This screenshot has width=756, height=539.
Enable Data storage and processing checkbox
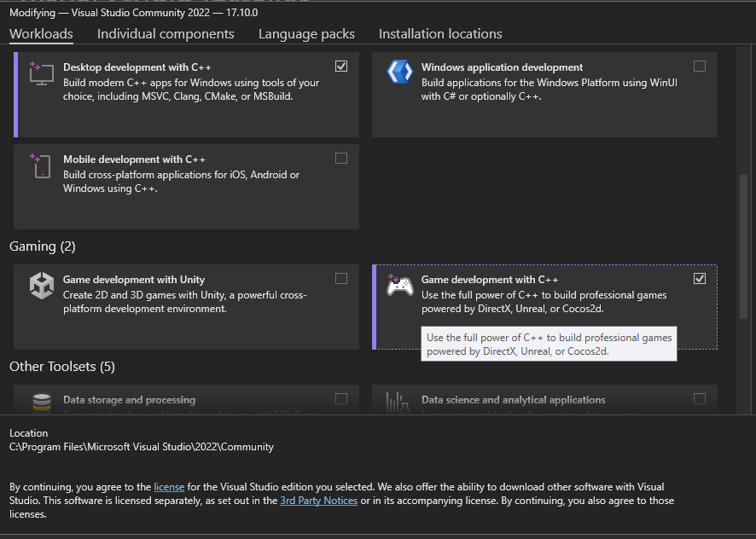click(x=341, y=398)
